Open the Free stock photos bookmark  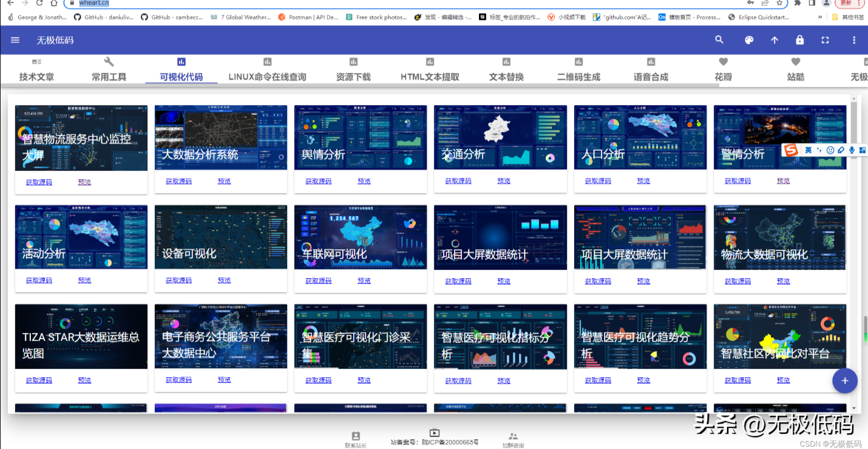pos(376,18)
